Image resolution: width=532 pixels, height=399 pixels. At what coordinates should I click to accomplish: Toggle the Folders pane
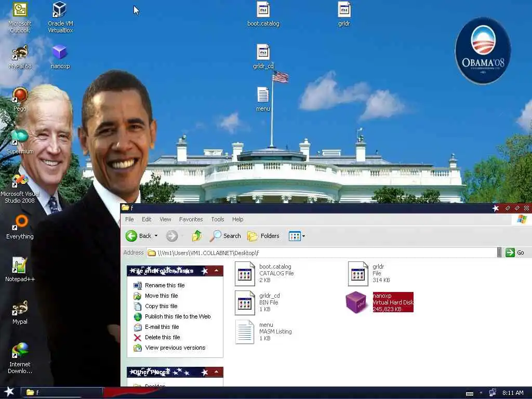point(263,236)
